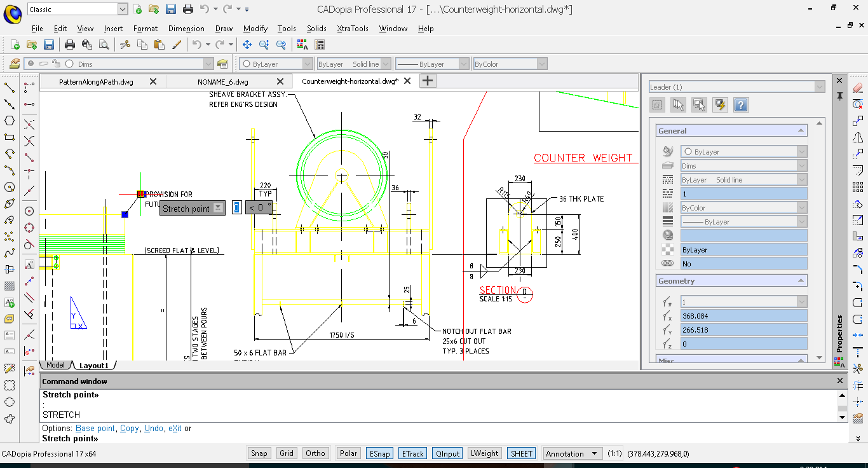Collapse the Geometry section
Image resolution: width=868 pixels, height=468 pixels.
(x=800, y=280)
